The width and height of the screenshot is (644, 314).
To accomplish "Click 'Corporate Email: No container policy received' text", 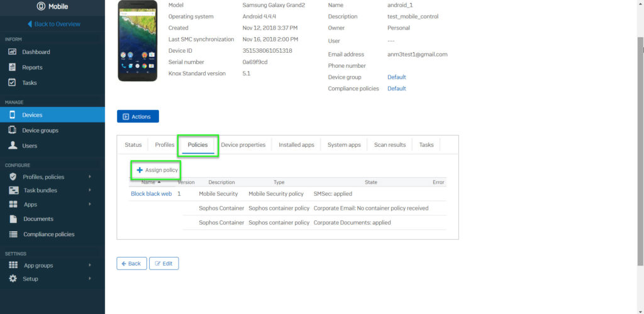I will coord(371,208).
